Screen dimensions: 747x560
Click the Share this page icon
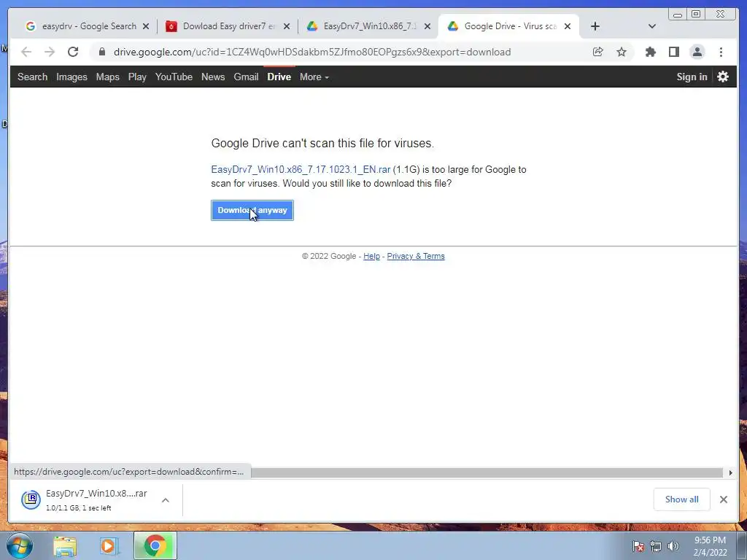pyautogui.click(x=598, y=52)
